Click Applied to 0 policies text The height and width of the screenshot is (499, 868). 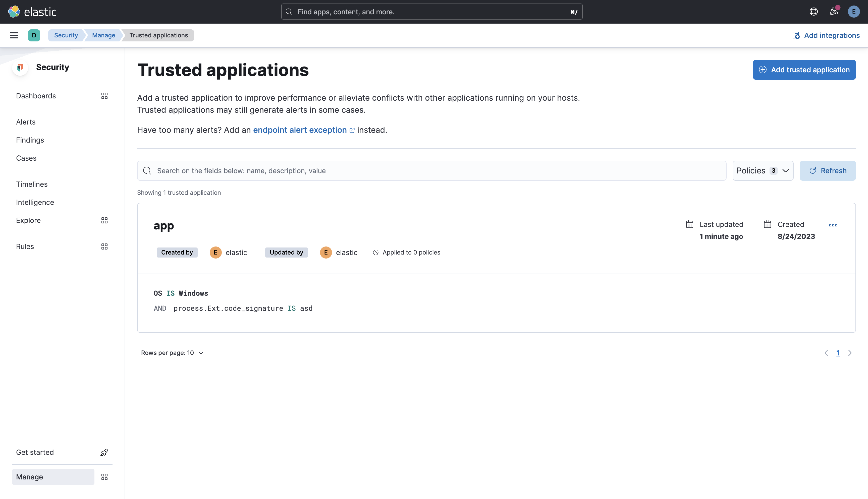pyautogui.click(x=411, y=253)
